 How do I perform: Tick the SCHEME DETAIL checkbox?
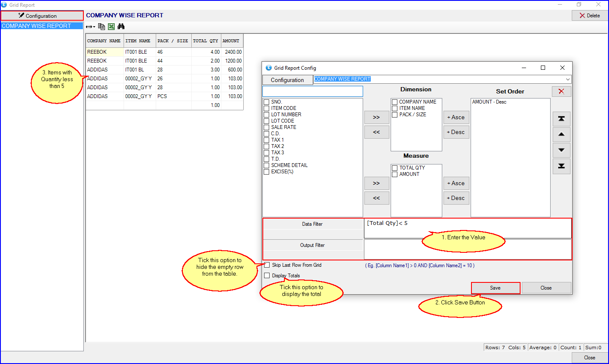(x=267, y=165)
